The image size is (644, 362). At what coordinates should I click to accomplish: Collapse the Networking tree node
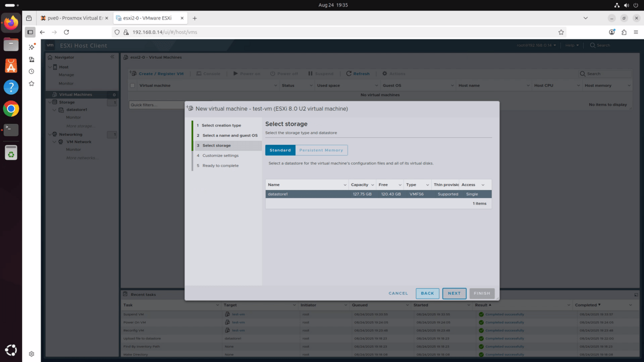pyautogui.click(x=50, y=134)
